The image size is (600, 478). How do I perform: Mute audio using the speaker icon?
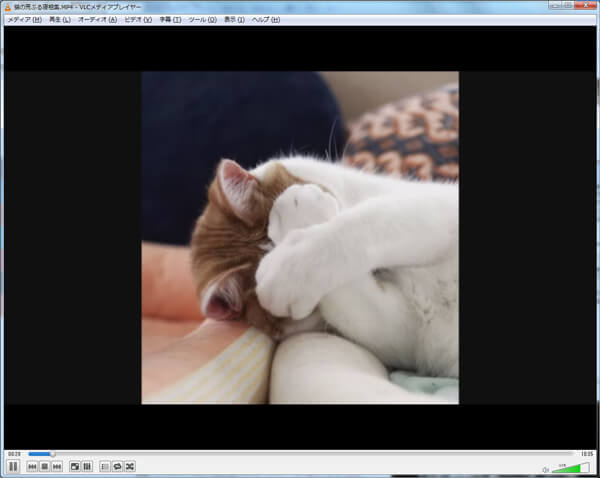pyautogui.click(x=545, y=469)
